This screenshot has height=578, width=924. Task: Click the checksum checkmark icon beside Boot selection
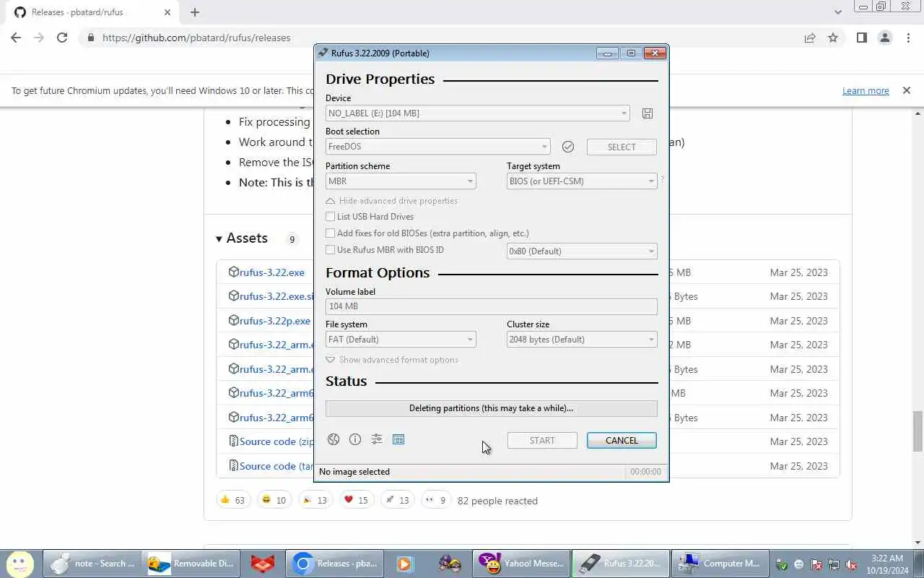click(568, 147)
